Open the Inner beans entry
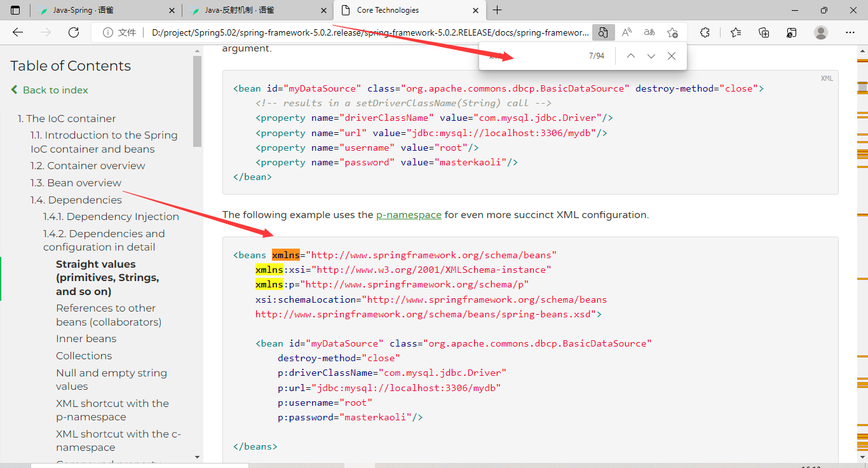Viewport: 868px width, 468px height. click(x=86, y=339)
